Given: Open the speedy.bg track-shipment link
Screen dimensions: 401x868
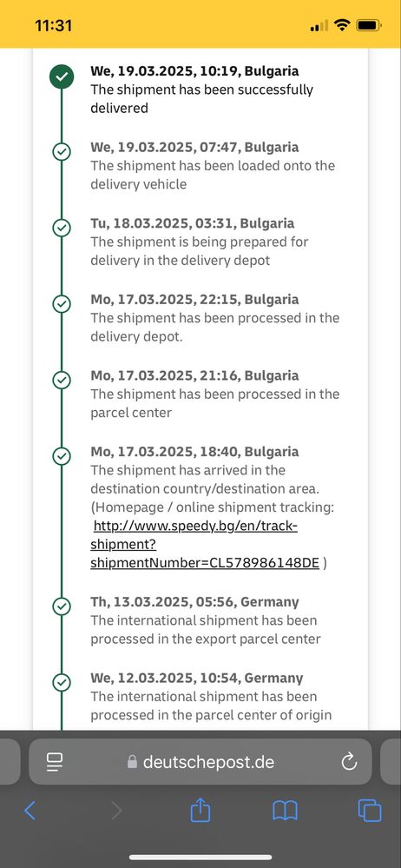Looking at the screenshot, I should 205,544.
